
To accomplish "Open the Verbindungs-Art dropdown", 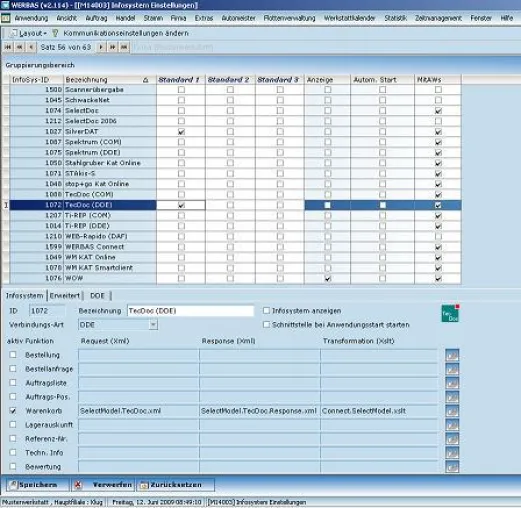I will tap(153, 325).
